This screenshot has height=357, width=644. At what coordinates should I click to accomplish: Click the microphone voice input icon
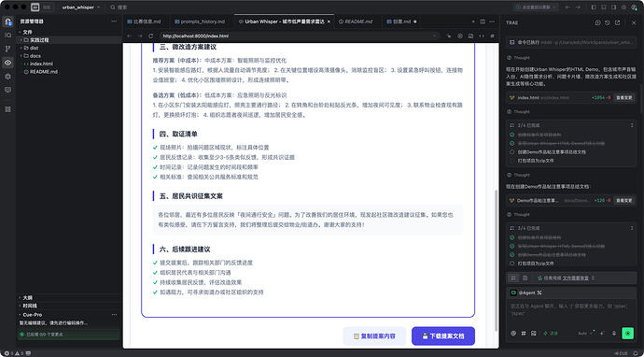pos(614,333)
